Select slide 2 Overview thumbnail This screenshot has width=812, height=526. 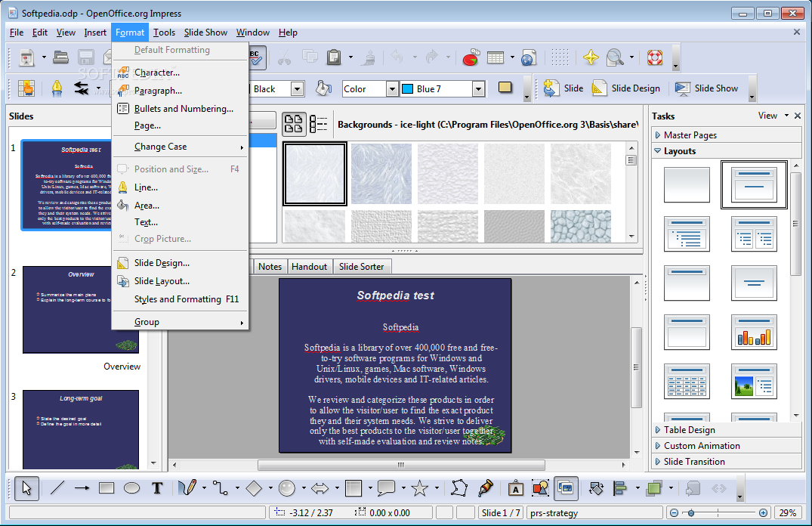click(x=81, y=310)
